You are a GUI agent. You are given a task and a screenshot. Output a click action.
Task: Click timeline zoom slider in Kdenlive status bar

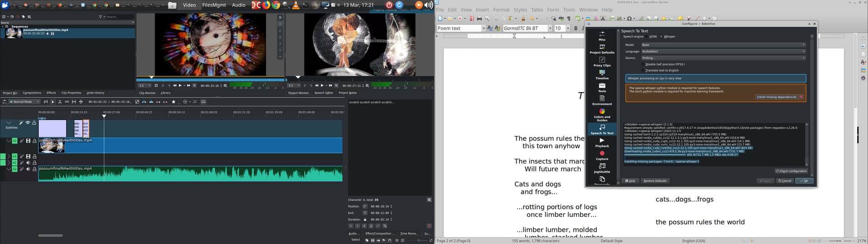pyautogui.click(x=418, y=240)
